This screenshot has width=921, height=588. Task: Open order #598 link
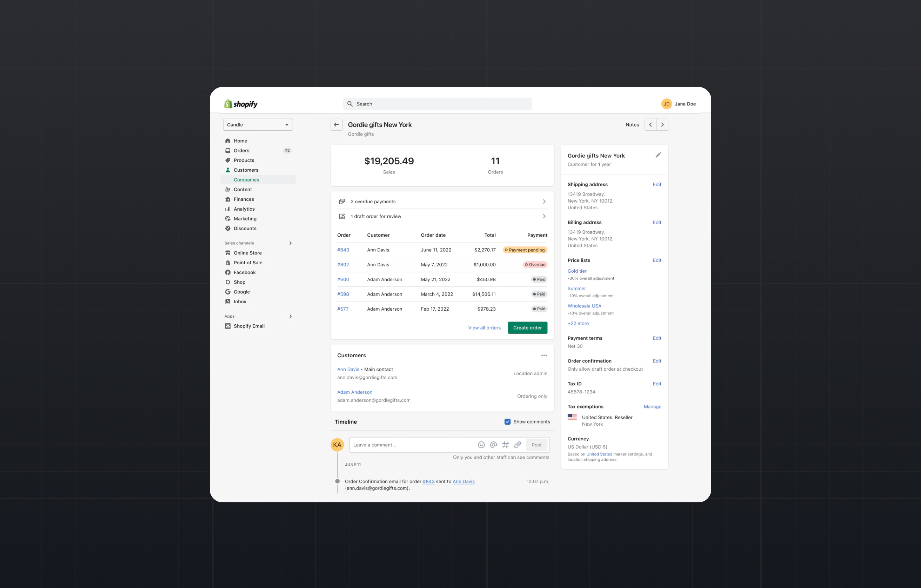pos(343,294)
